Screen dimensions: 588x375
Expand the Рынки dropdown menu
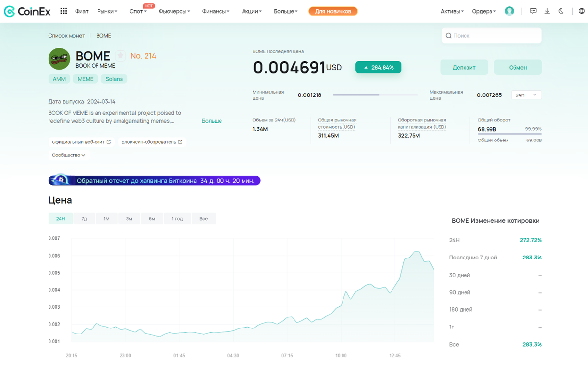coord(107,11)
